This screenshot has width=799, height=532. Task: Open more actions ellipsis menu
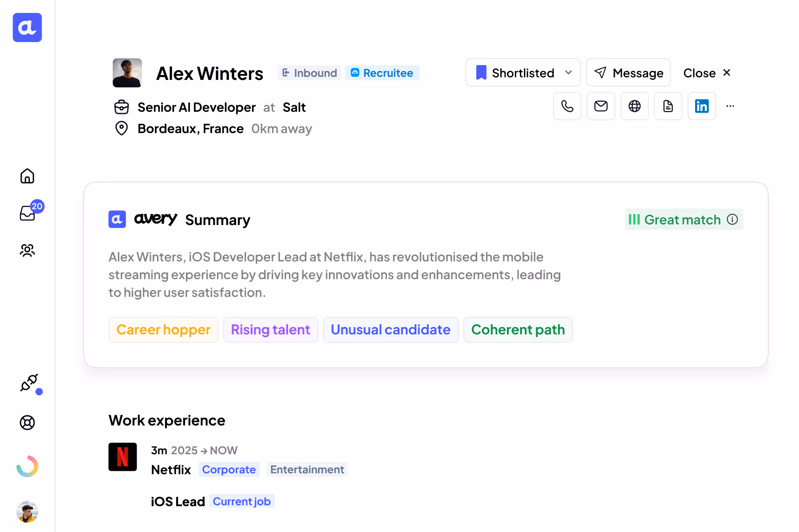[x=730, y=106]
